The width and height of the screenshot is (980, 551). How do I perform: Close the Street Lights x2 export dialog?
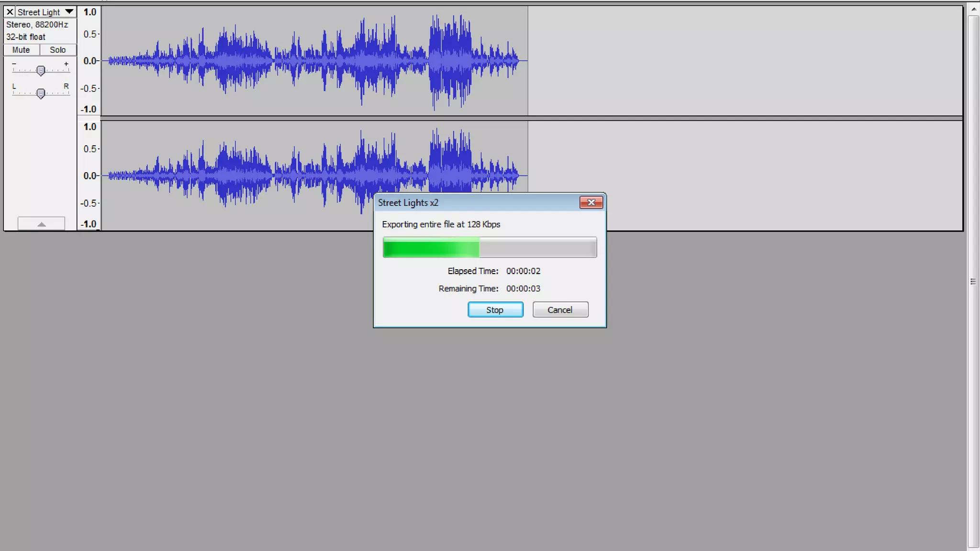tap(591, 203)
